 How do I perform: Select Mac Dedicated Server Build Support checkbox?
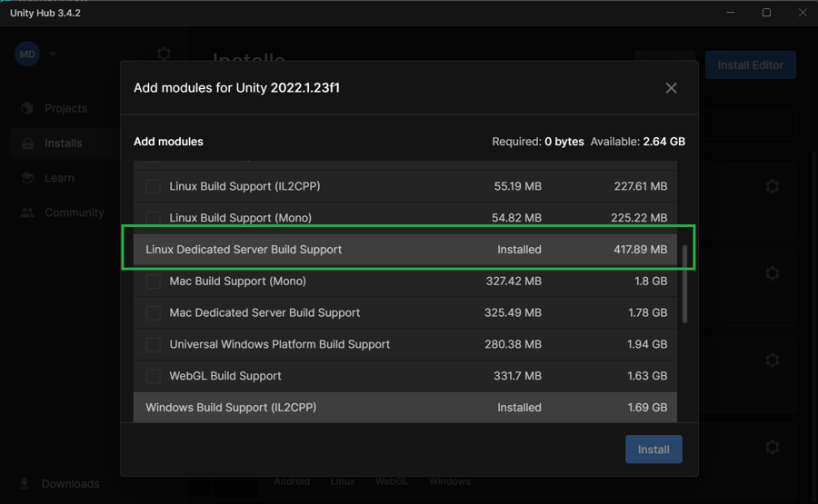tap(153, 313)
